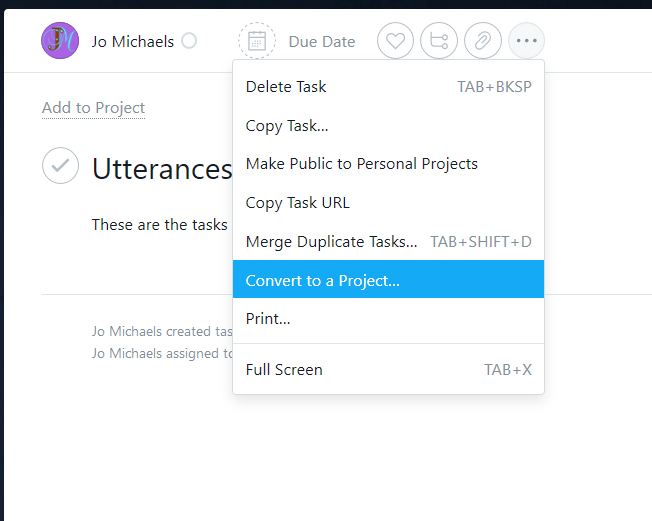Click the small circle next to Jo Michaels
This screenshot has width=652, height=521.
pyautogui.click(x=189, y=41)
